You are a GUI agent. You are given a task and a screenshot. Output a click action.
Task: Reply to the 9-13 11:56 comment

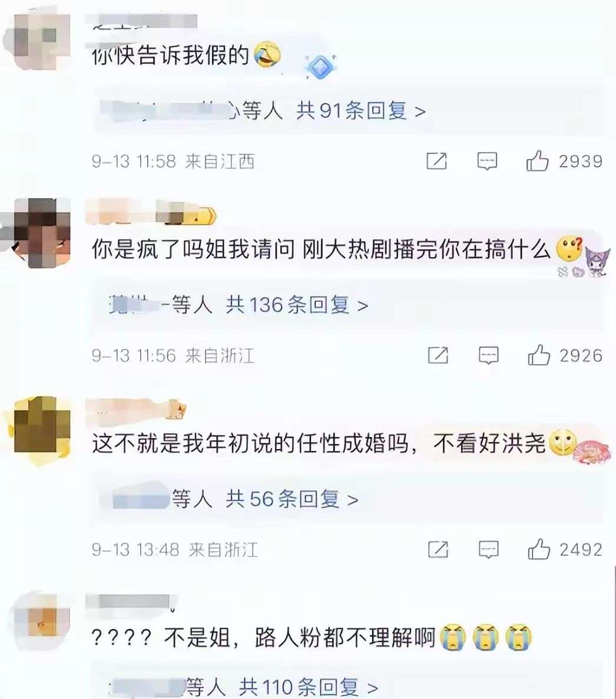tap(488, 355)
